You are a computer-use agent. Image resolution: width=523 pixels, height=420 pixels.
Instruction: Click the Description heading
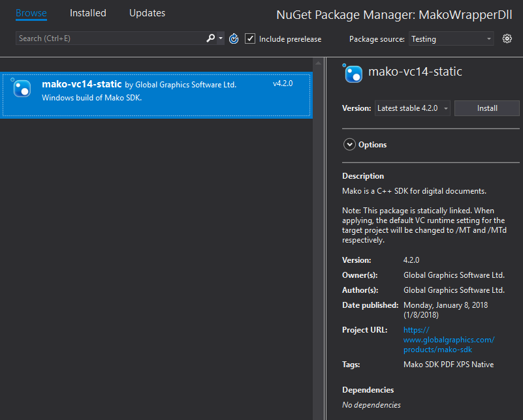[x=363, y=176]
